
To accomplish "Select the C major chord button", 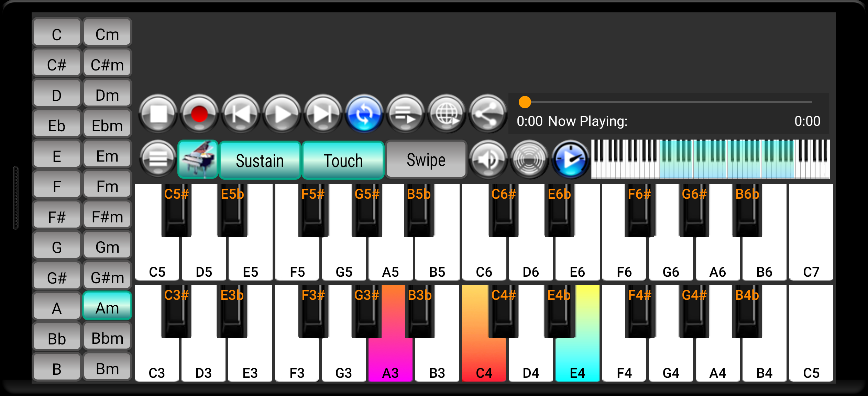I will coord(57,33).
